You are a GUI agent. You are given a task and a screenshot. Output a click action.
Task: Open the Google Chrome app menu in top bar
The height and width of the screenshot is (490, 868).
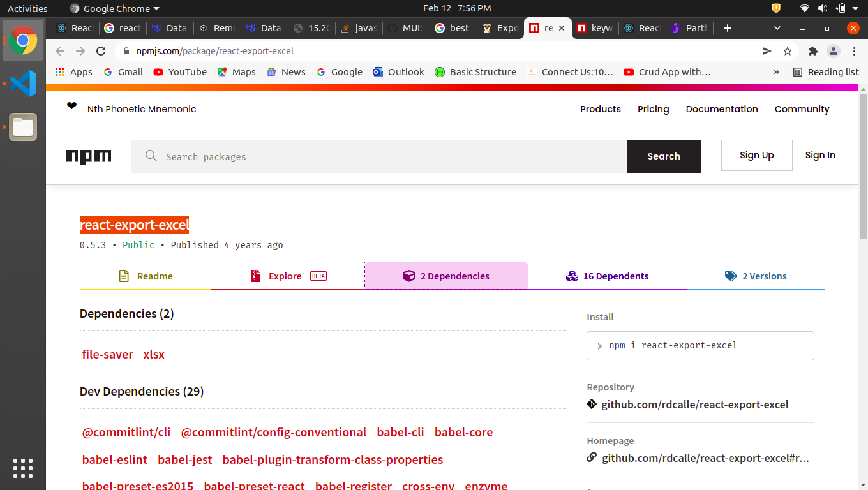114,8
